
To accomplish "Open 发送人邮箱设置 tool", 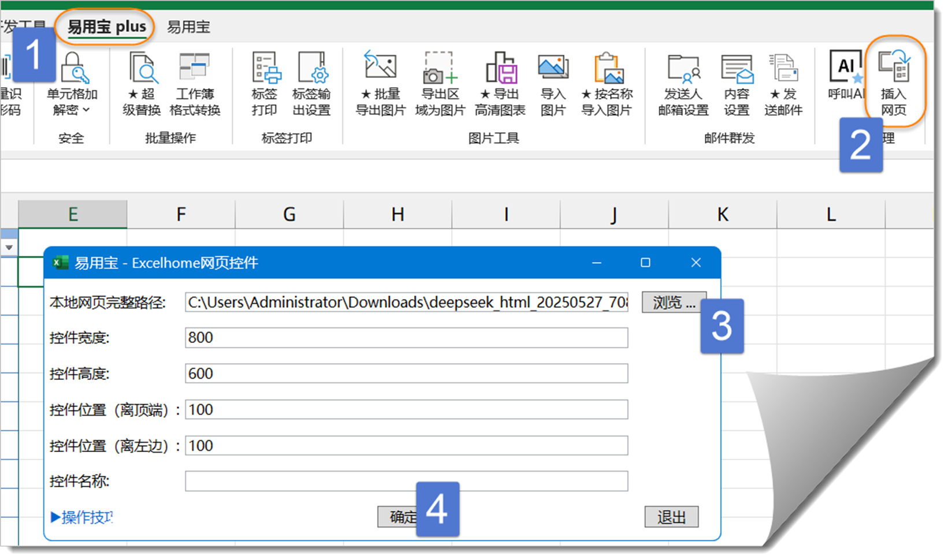I will pyautogui.click(x=683, y=84).
